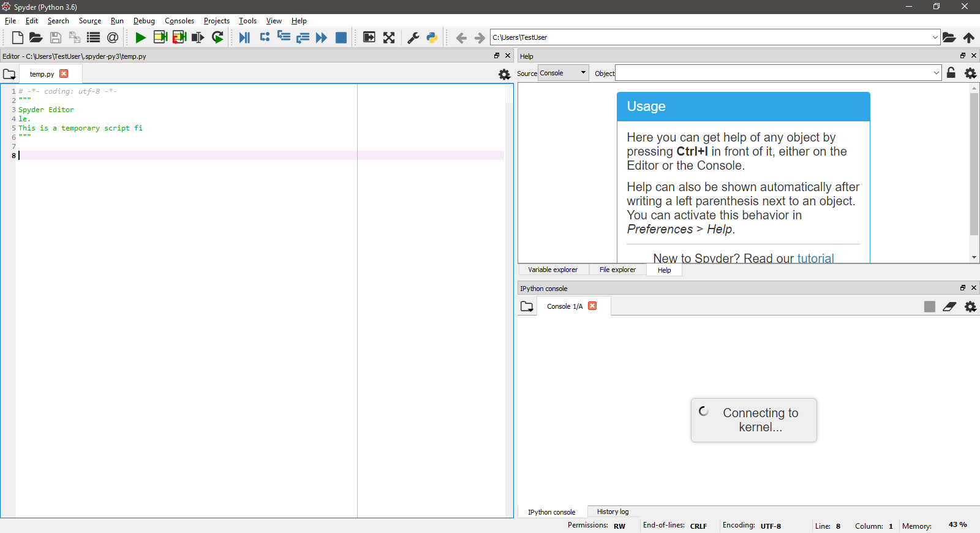Step over current line debug icon
This screenshot has height=533, width=980.
(265, 37)
